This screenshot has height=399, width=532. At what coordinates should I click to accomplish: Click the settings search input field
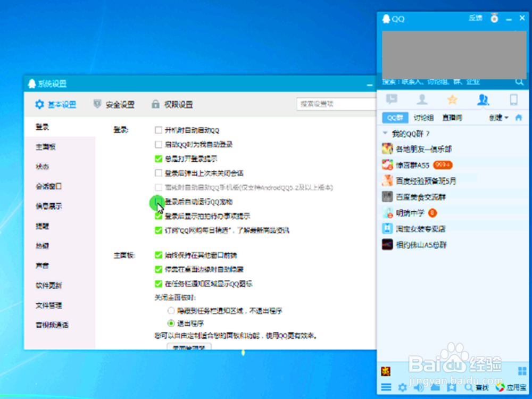point(337,104)
